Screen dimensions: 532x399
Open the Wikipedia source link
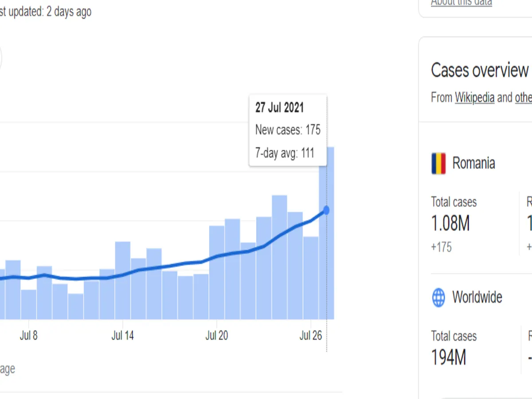(x=474, y=98)
